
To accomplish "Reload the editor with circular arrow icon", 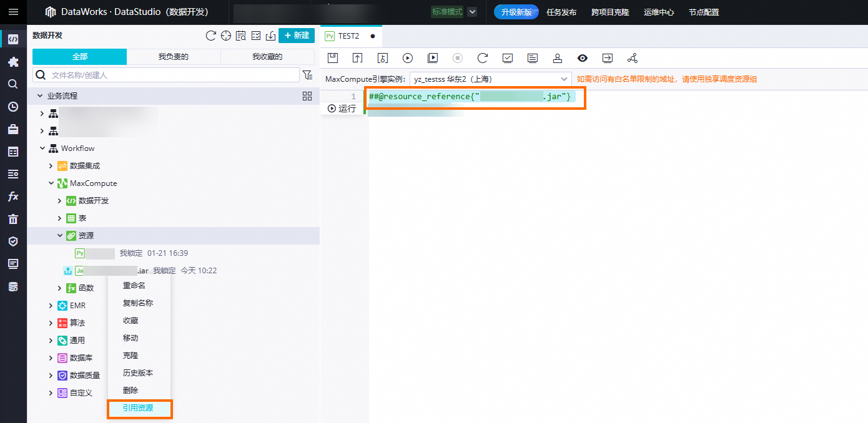I will (x=483, y=58).
